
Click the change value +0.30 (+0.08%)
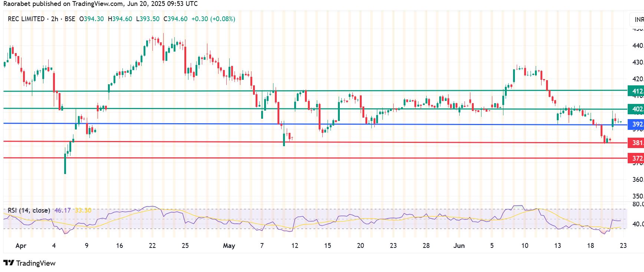(x=213, y=19)
